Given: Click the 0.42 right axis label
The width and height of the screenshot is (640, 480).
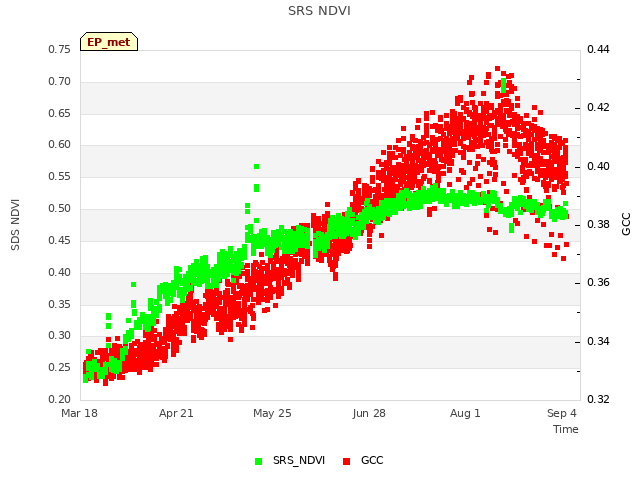Looking at the screenshot, I should (598, 107).
